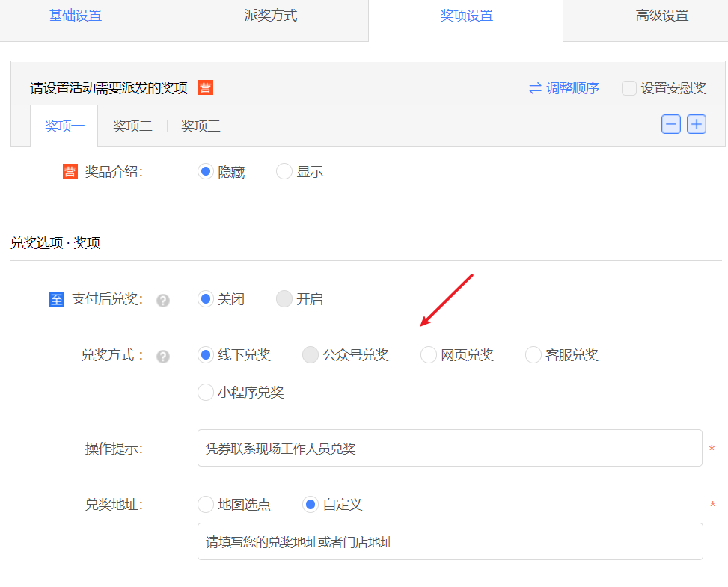Click the 营 icon beside 奖品介绍

point(70,171)
